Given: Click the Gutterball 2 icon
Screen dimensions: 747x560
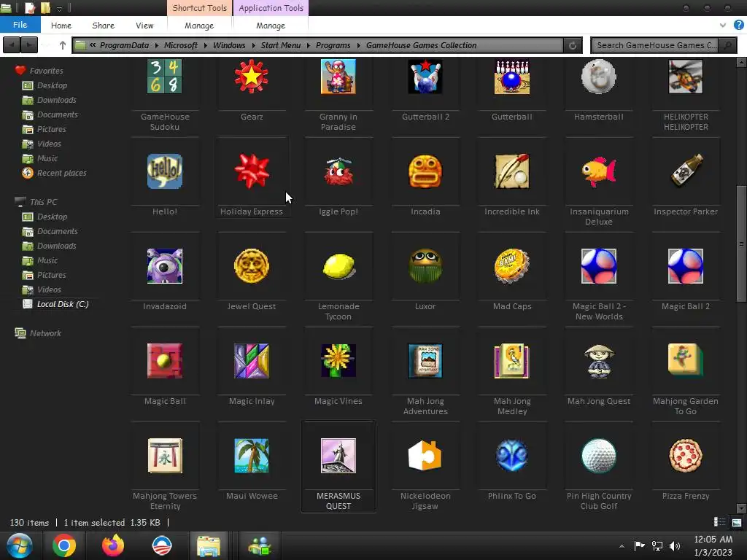Looking at the screenshot, I should tap(425, 77).
